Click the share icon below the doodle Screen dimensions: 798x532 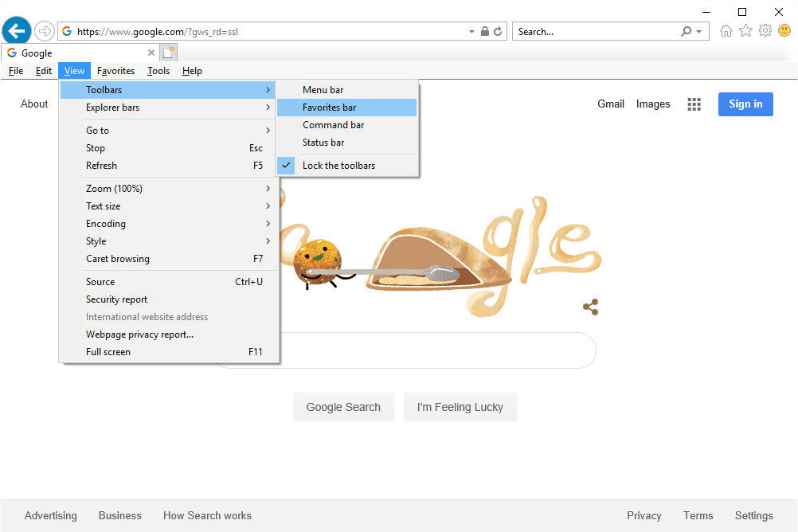pos(590,307)
